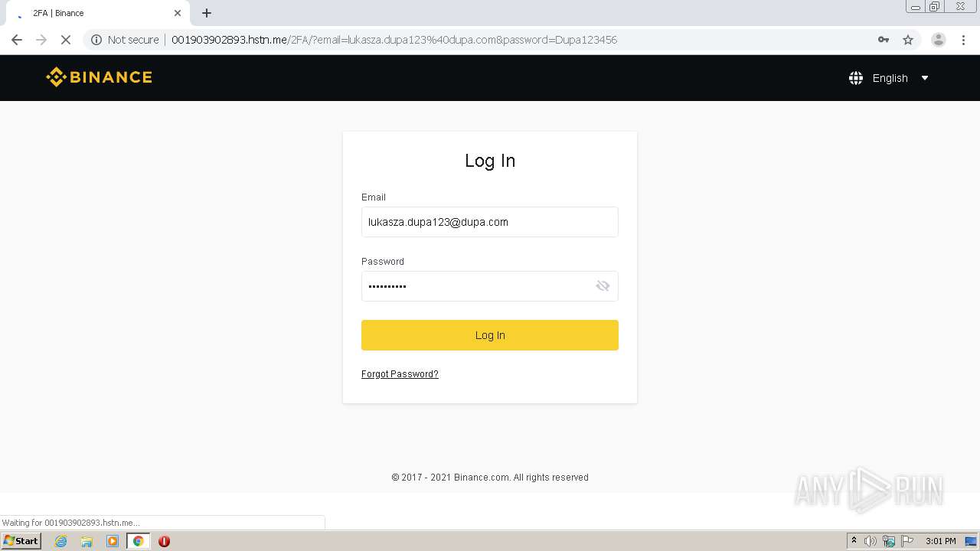Toggle password visibility eye icon
The width and height of the screenshot is (980, 551).
pyautogui.click(x=603, y=286)
